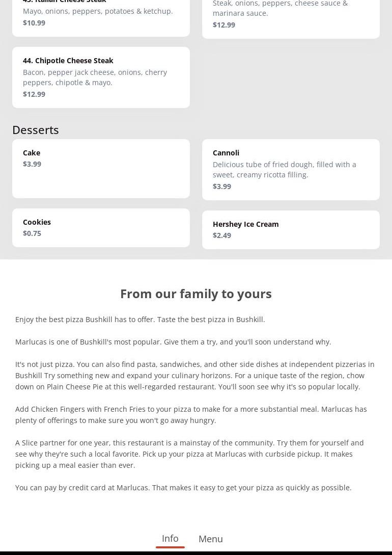
Task: Switch to the Menu tab
Action: click(210, 539)
